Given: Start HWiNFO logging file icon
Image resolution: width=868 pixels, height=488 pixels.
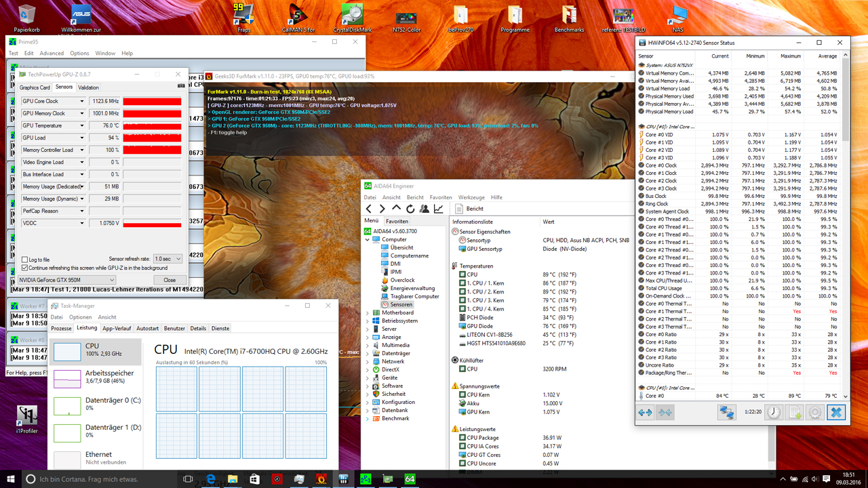Looking at the screenshot, I should pyautogui.click(x=795, y=412).
